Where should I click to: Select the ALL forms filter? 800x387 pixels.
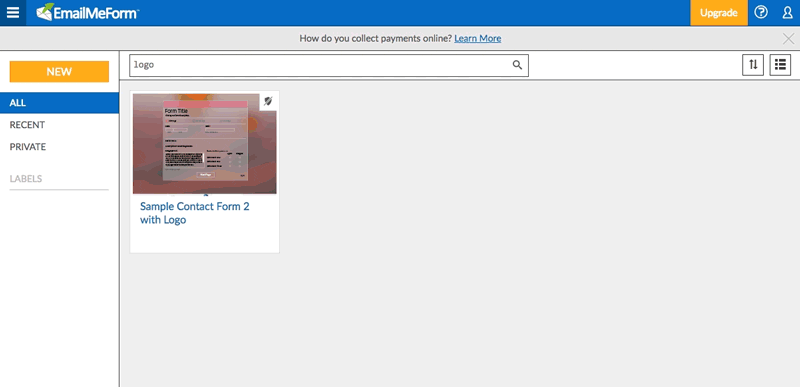(x=59, y=103)
